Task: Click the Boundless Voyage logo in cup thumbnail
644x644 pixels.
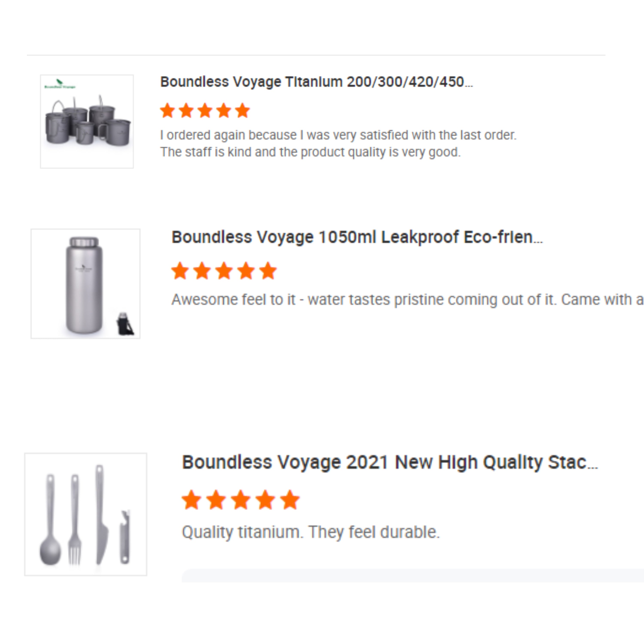Action: 60,84
